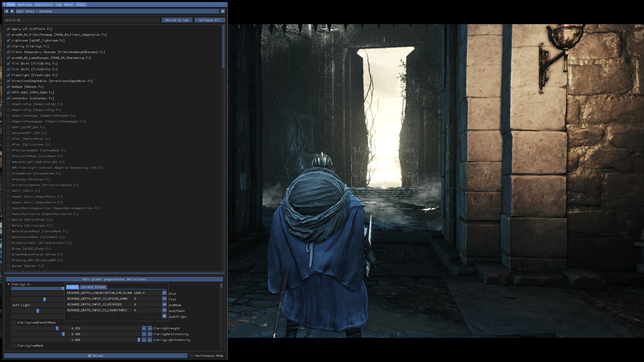The image size is (644, 362).
Task: Adjust the ClarityLightIntensity slider
Action: [76, 340]
